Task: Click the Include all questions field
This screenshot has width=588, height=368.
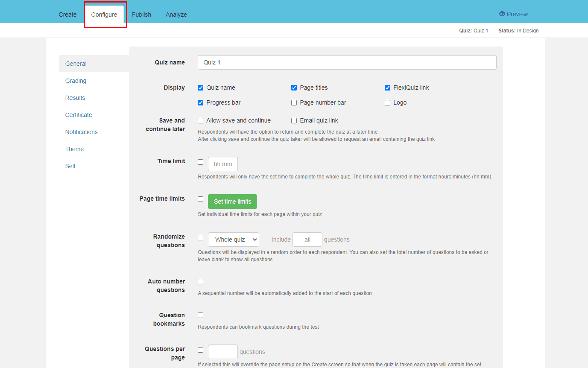Action: (x=307, y=239)
